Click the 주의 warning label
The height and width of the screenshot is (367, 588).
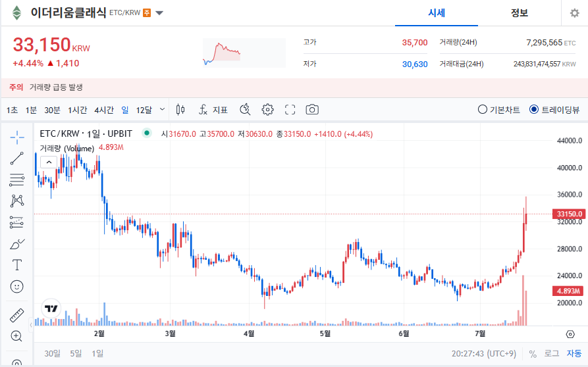[16, 87]
